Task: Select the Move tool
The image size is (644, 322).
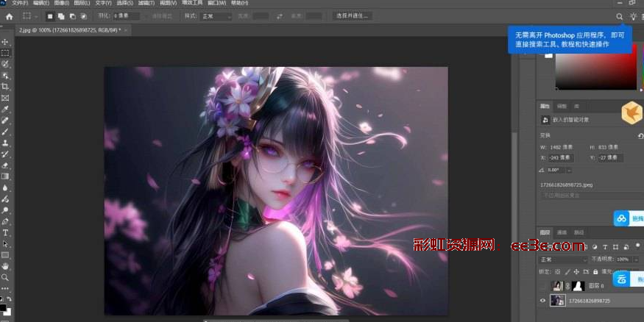Action: (x=5, y=42)
